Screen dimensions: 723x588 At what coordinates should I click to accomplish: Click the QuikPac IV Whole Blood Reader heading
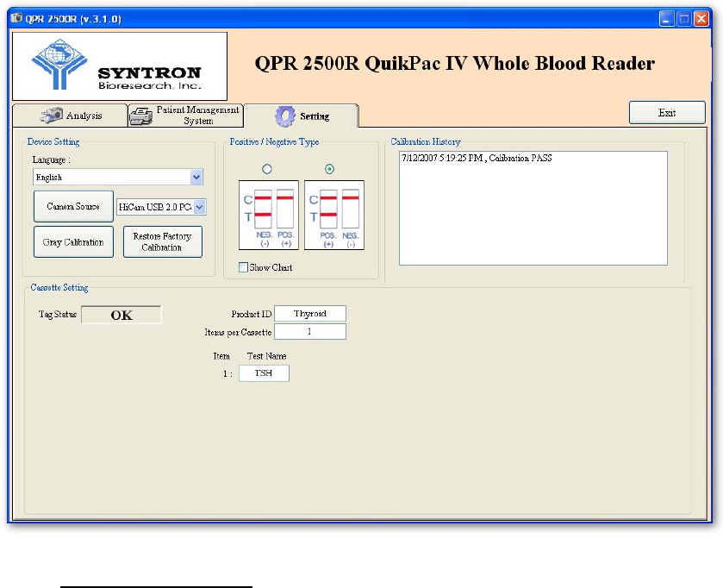[454, 63]
